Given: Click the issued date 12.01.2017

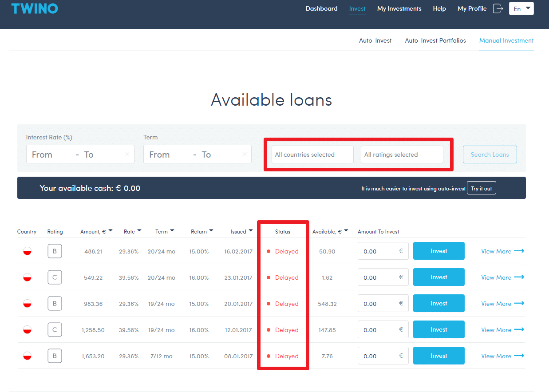Looking at the screenshot, I should point(238,330).
